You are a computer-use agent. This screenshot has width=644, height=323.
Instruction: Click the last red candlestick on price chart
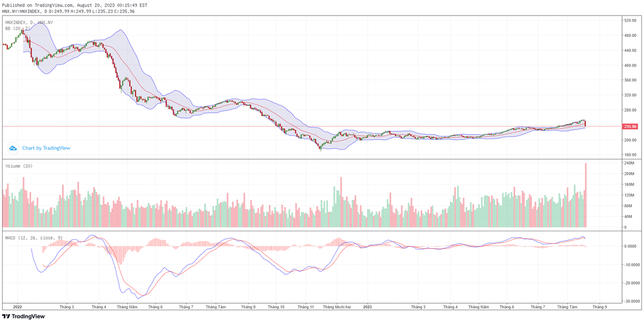click(586, 123)
